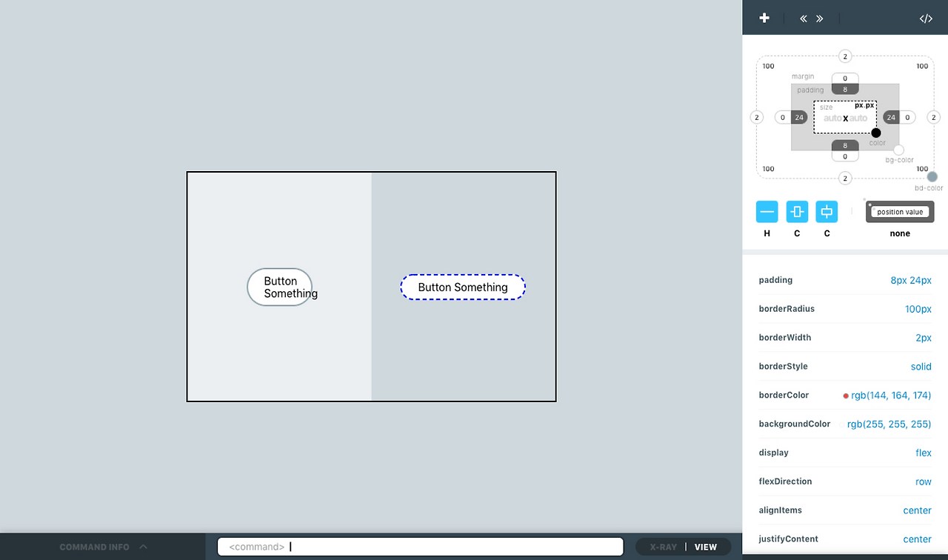948x560 pixels.
Task: Click the rgb(255, 255, 255) backgroundColor value
Action: (889, 424)
